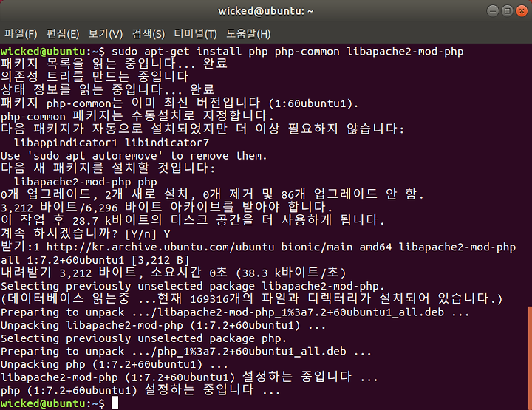Click the '의존성 트리를 만드는 중입니다' line
The height and width of the screenshot is (410, 532).
pos(95,77)
